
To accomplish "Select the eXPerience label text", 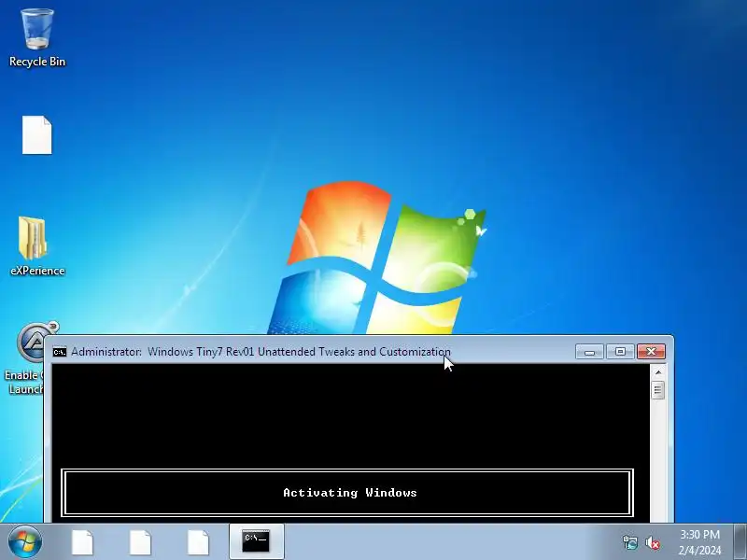I will coord(37,271).
